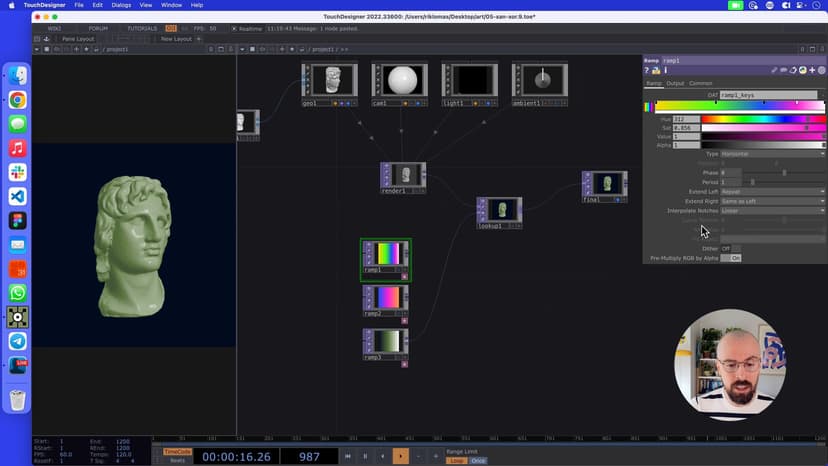The image size is (828, 466).
Task: Click the play forward button in timeline
Action: pos(400,456)
